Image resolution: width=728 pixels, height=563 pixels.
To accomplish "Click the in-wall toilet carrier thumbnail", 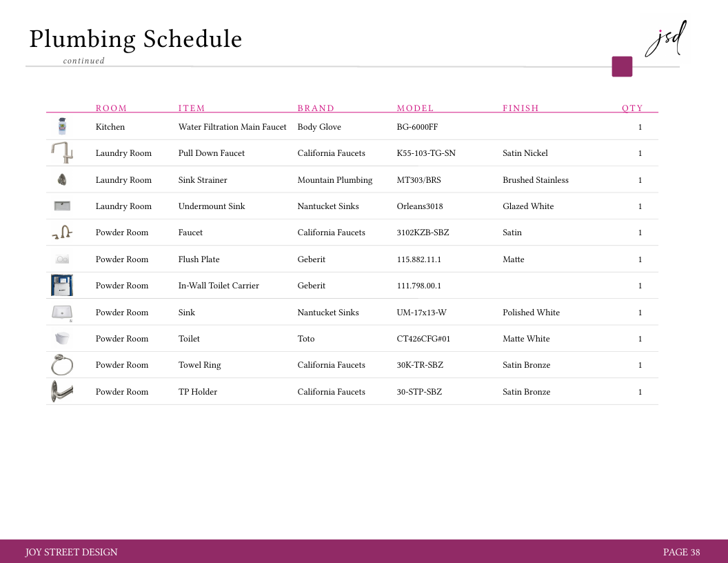I will [x=62, y=285].
